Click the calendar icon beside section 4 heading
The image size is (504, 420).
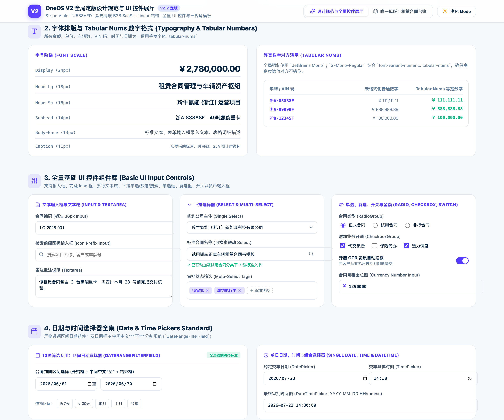point(34,331)
